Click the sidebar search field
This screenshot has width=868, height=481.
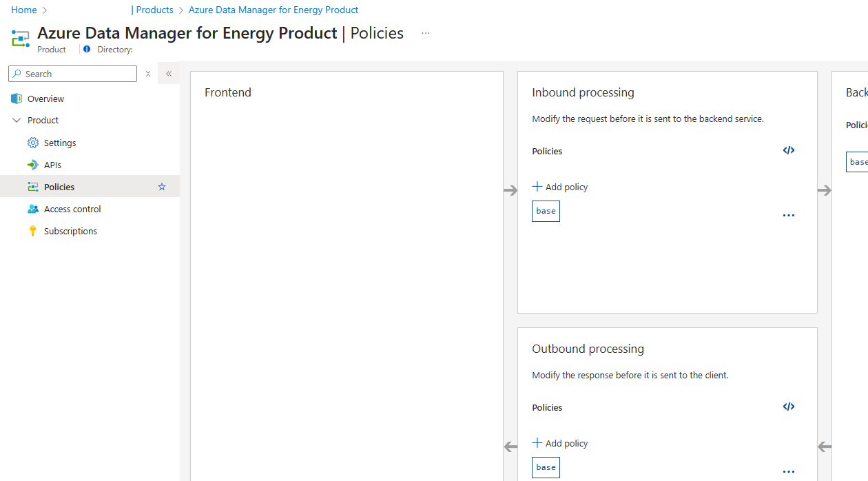click(72, 73)
